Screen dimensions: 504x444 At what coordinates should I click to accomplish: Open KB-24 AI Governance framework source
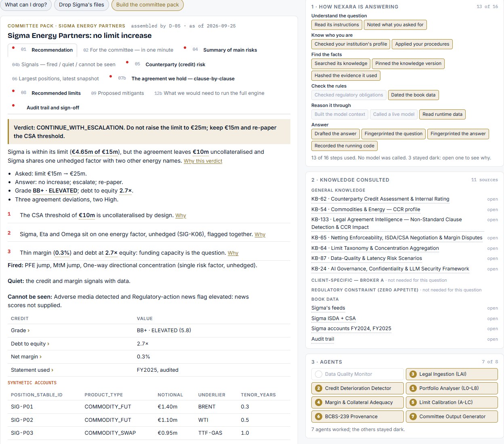(x=390, y=269)
